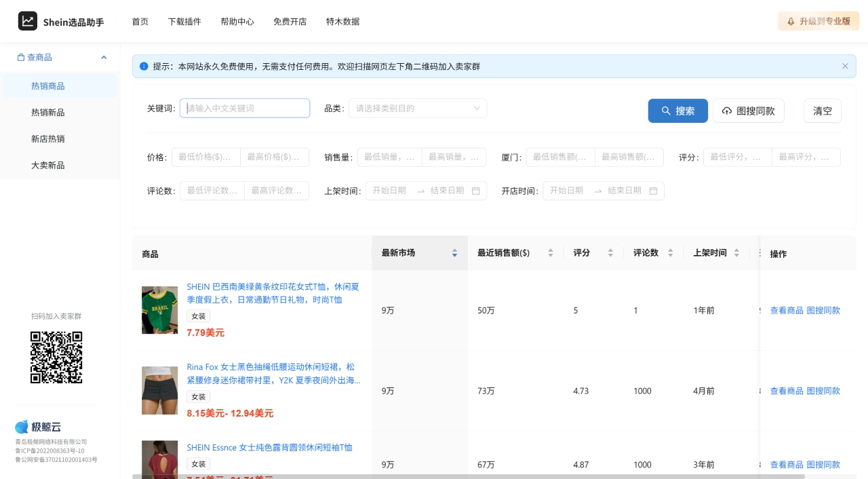Sort by 最近销售额($) column arrows
Image resolution: width=868 pixels, height=479 pixels.
pos(551,253)
